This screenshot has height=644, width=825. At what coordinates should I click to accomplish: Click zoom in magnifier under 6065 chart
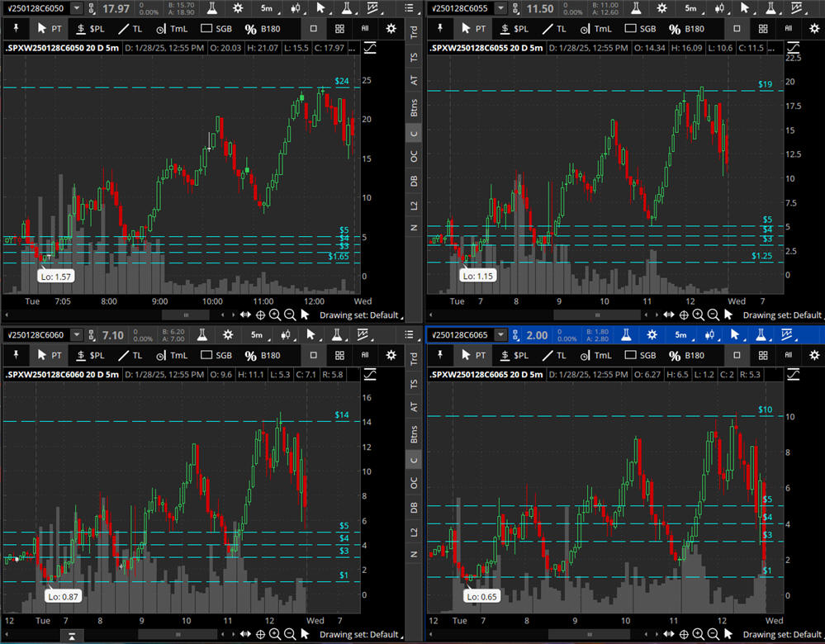pos(698,634)
